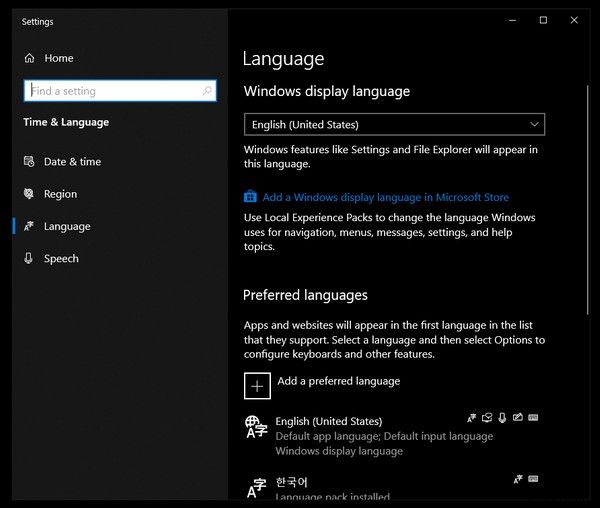Image resolution: width=600 pixels, height=508 pixels.
Task: Click the Home icon in sidebar
Action: coord(29,59)
